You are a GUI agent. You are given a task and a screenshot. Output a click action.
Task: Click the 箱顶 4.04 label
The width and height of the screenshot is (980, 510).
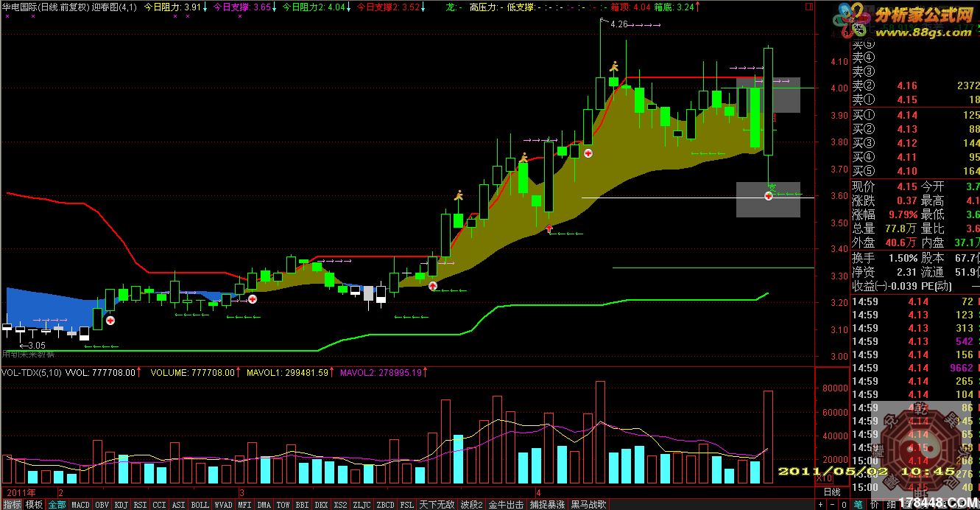point(631,7)
